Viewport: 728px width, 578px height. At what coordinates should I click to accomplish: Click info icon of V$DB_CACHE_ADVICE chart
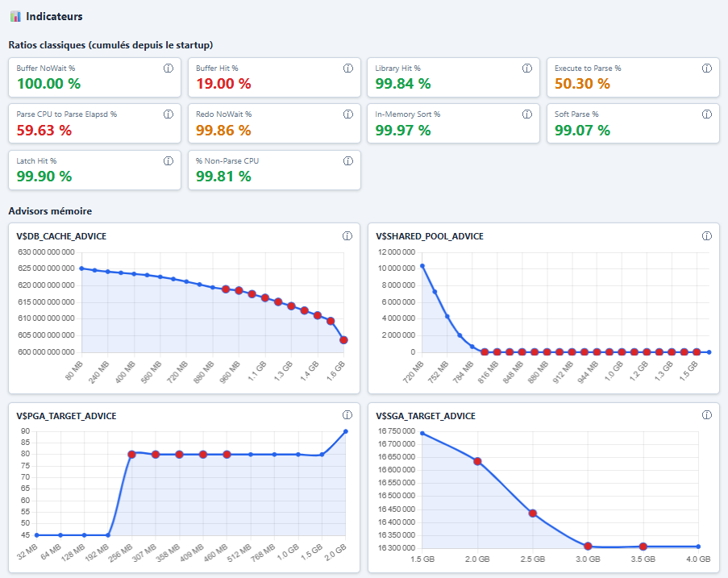point(347,236)
